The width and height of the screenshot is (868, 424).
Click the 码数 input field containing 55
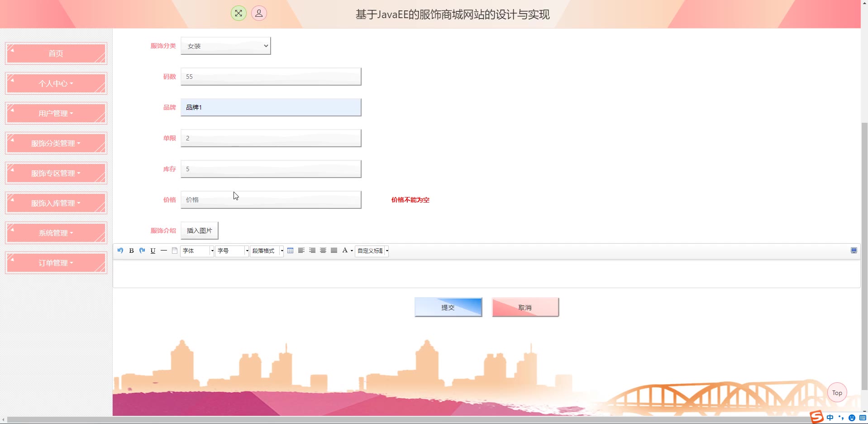[271, 77]
